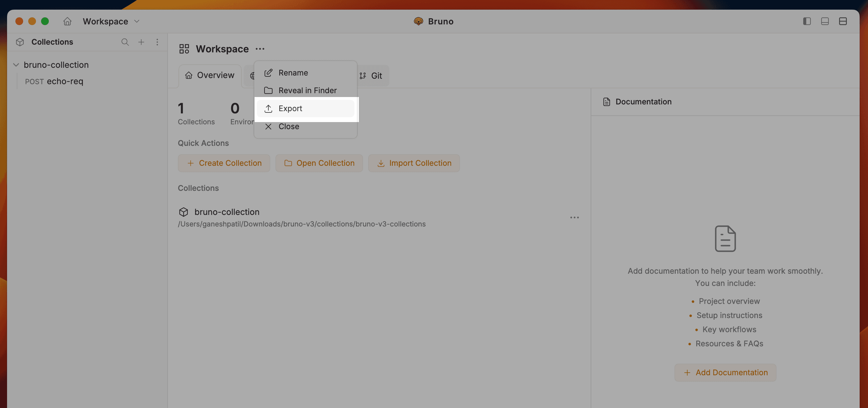Select Export from the workspace menu
The image size is (868, 408).
290,108
